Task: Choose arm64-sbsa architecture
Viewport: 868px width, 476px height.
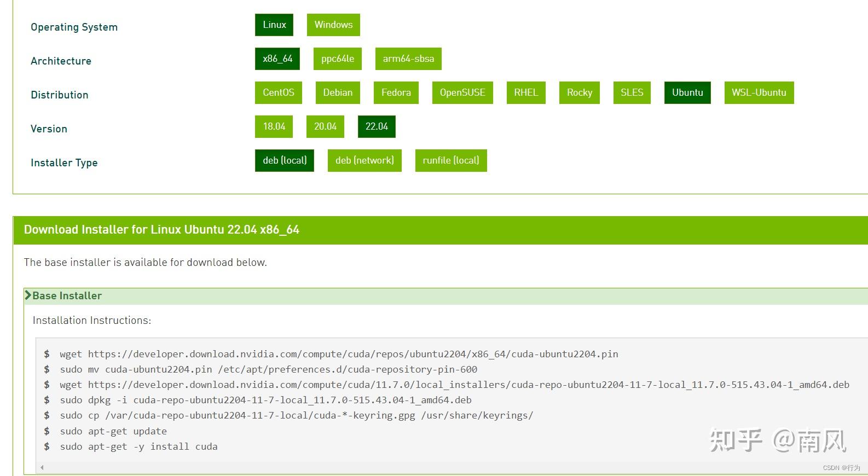Action: coord(408,59)
